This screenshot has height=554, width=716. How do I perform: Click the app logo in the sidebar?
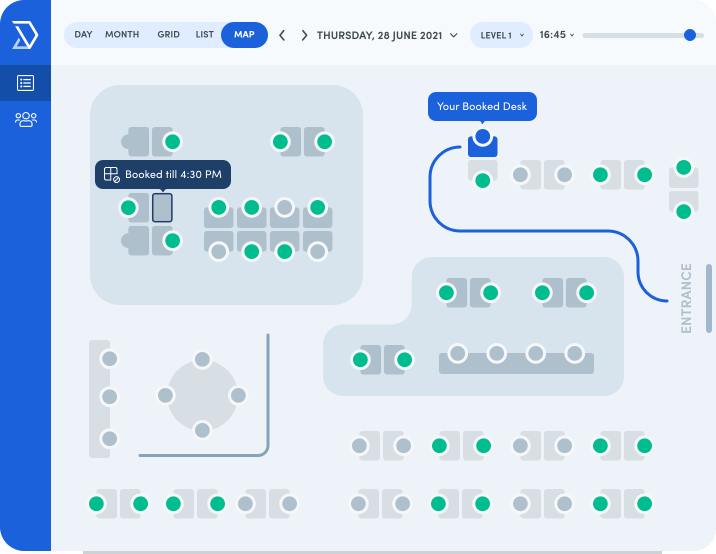[25, 34]
